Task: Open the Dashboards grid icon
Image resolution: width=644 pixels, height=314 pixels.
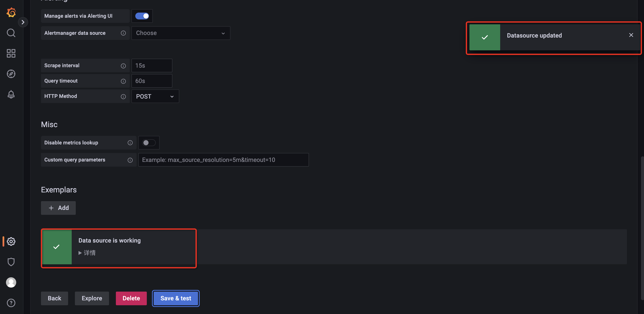Action: (x=11, y=53)
